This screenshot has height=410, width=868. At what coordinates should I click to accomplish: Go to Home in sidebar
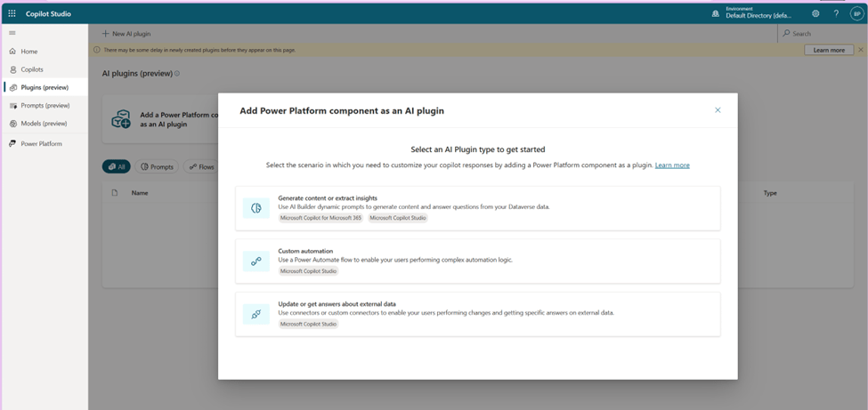click(x=28, y=52)
